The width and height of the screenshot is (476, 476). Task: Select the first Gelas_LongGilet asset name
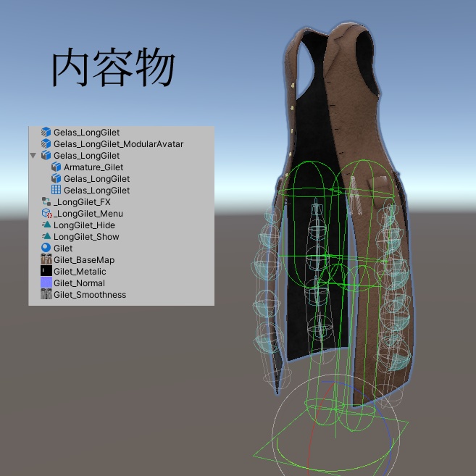[86, 133]
